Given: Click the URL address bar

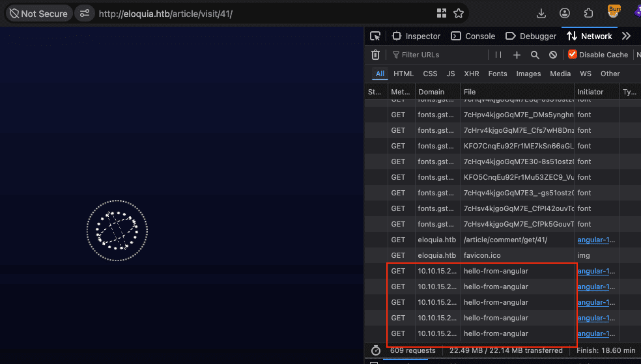Looking at the screenshot, I should click(x=262, y=14).
